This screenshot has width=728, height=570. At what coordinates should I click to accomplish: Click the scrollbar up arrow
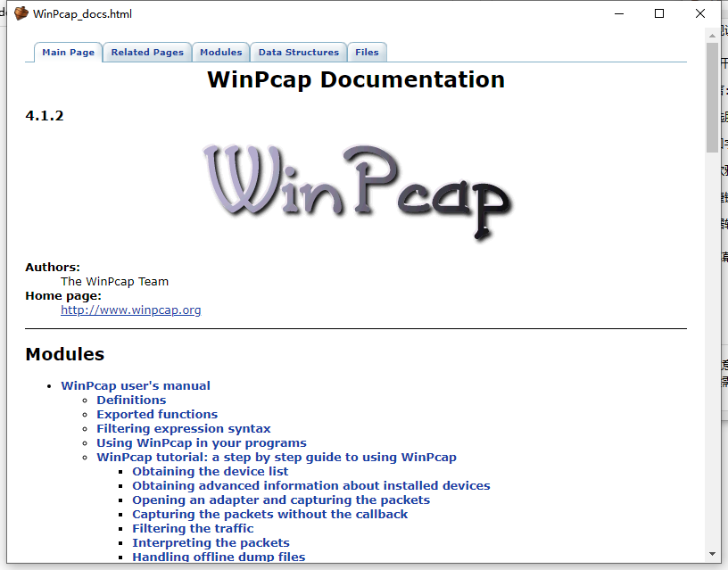pyautogui.click(x=712, y=36)
